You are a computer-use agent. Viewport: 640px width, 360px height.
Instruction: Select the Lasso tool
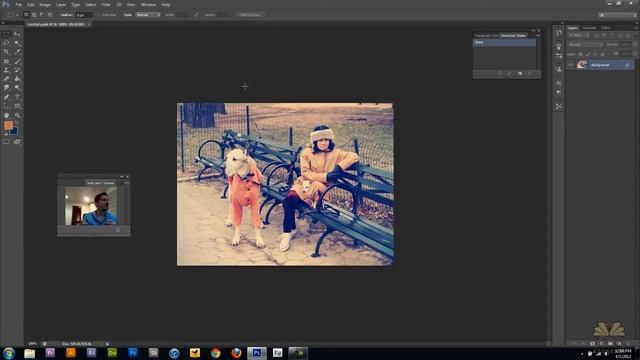coord(6,43)
